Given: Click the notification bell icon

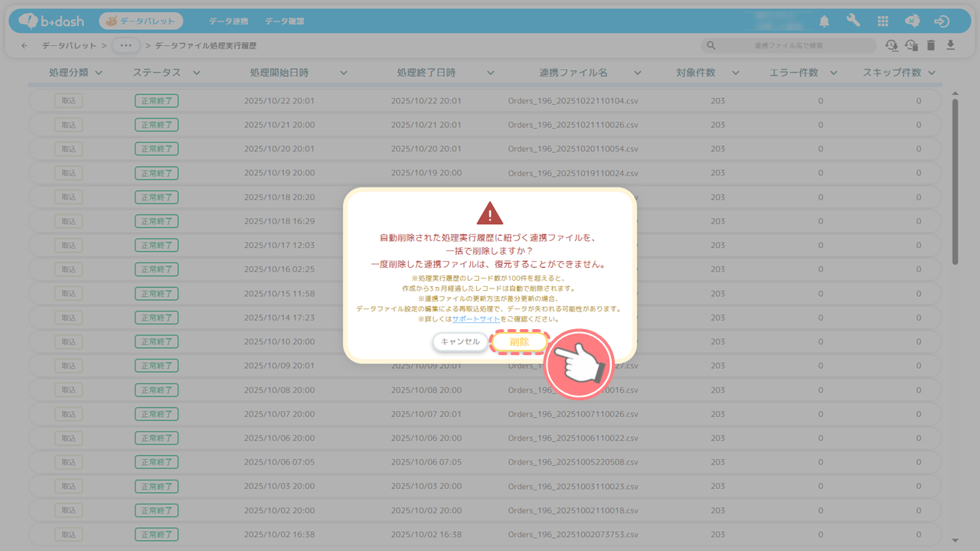Looking at the screenshot, I should click(825, 21).
